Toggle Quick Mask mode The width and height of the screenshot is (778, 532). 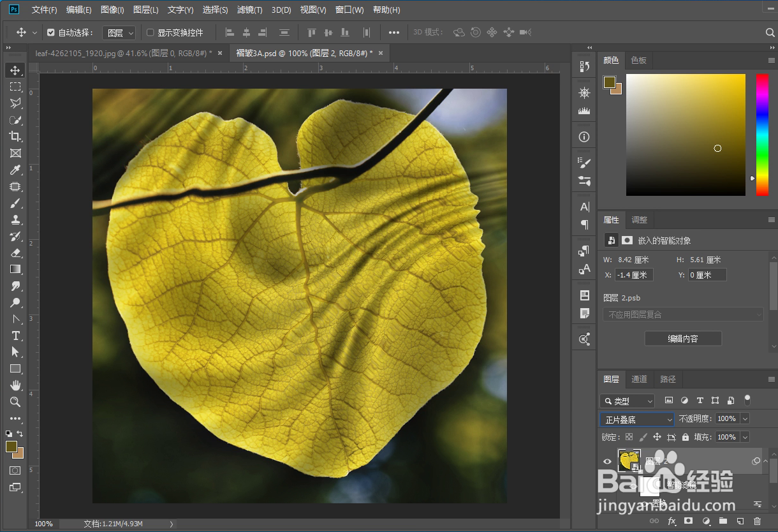[x=15, y=470]
